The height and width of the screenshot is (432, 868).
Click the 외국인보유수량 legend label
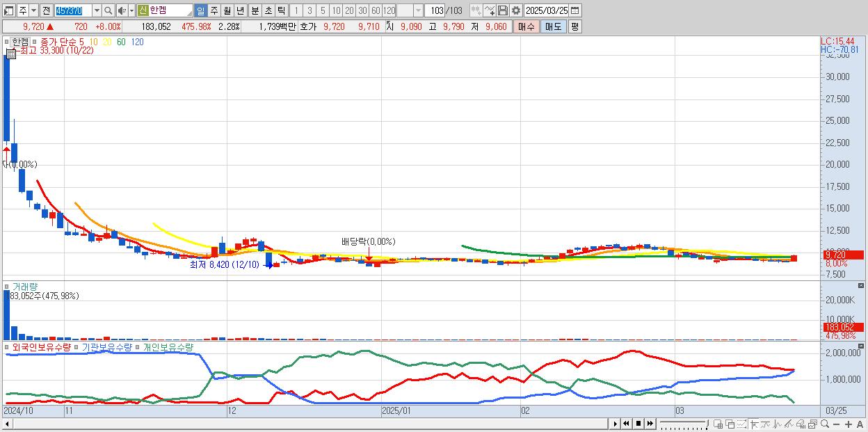42,346
